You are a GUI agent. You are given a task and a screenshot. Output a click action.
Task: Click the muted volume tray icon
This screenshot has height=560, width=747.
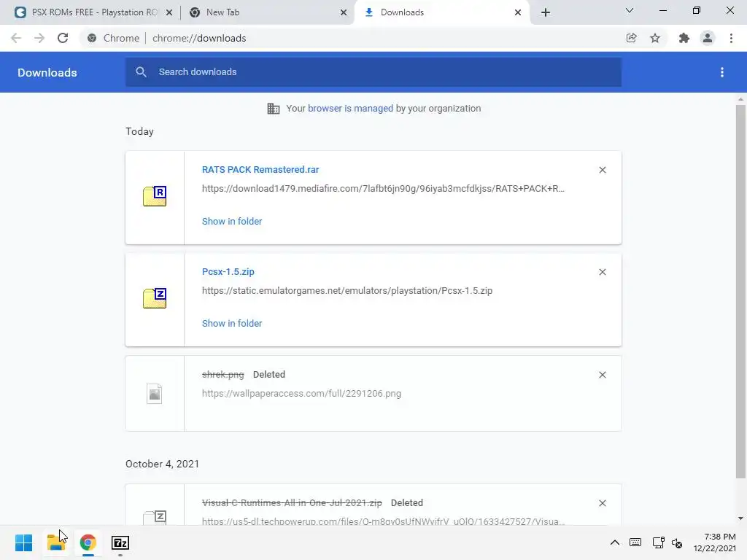[x=677, y=542]
